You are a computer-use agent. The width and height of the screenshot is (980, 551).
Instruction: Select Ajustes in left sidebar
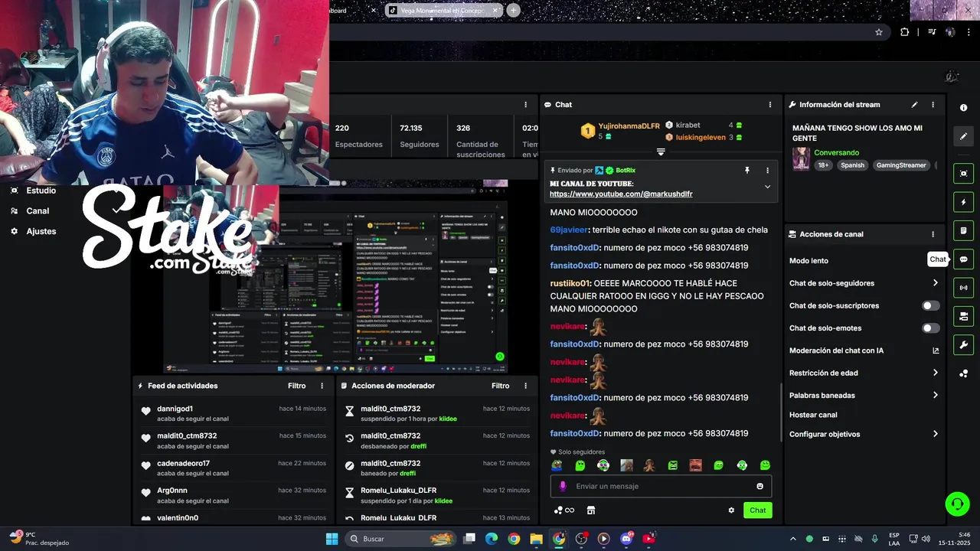tap(41, 231)
